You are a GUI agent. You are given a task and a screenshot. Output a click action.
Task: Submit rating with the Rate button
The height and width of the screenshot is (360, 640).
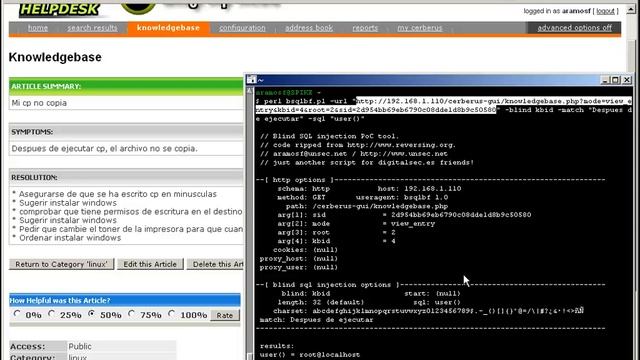point(224,315)
